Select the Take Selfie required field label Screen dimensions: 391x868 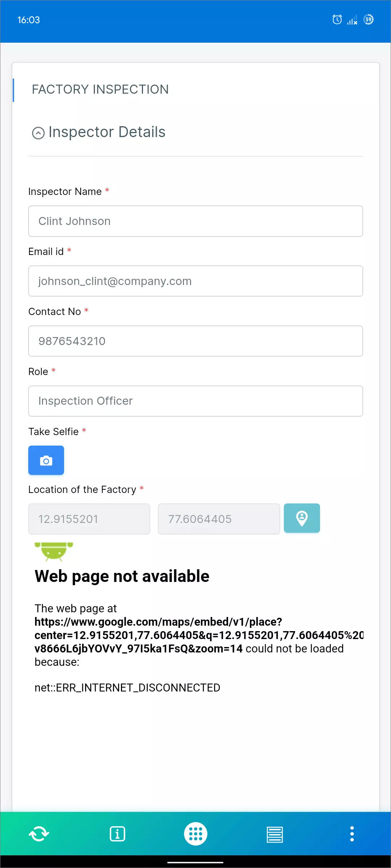tap(54, 431)
